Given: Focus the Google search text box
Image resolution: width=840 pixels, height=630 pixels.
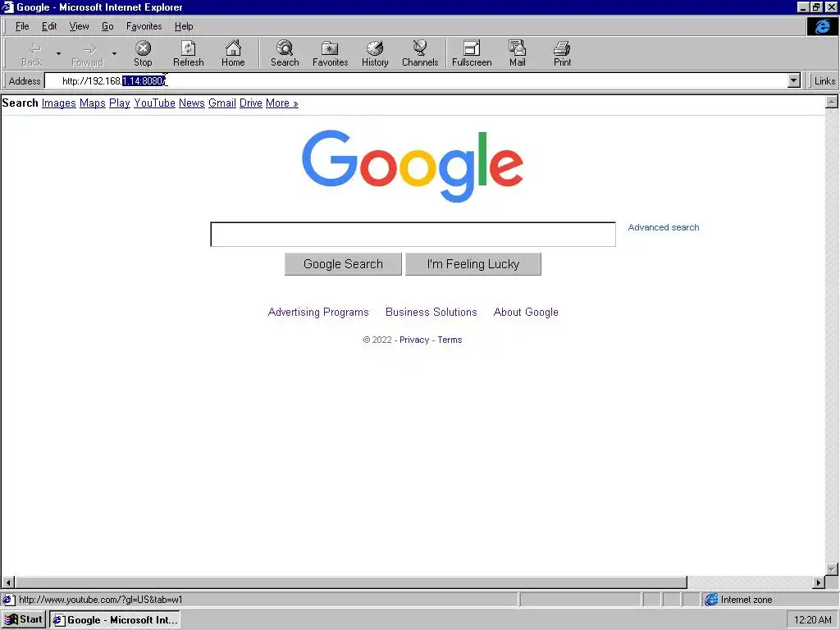Looking at the screenshot, I should [x=413, y=234].
